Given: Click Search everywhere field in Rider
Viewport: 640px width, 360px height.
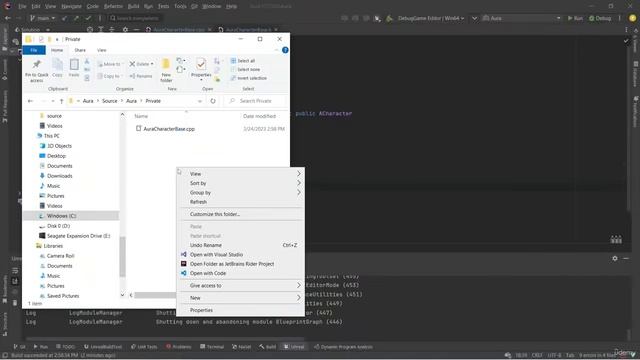Looking at the screenshot, I should (x=134, y=18).
